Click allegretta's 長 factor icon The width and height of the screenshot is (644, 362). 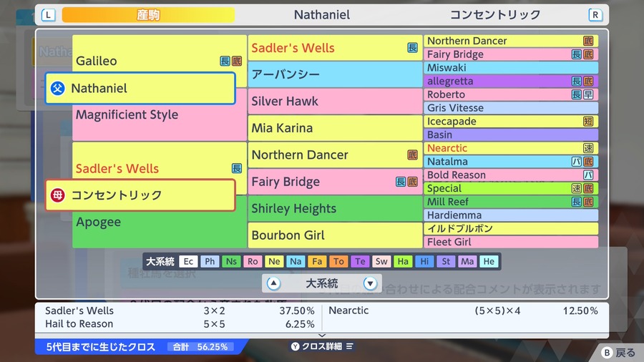point(577,82)
